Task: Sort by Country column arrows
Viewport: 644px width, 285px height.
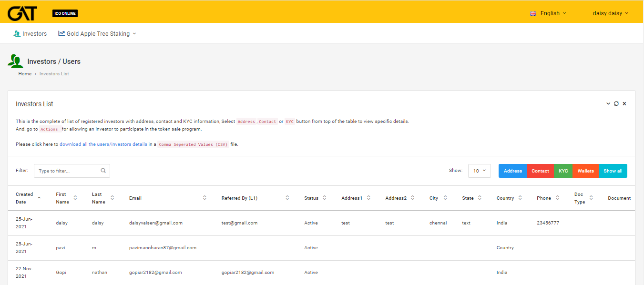Action: (x=520, y=198)
